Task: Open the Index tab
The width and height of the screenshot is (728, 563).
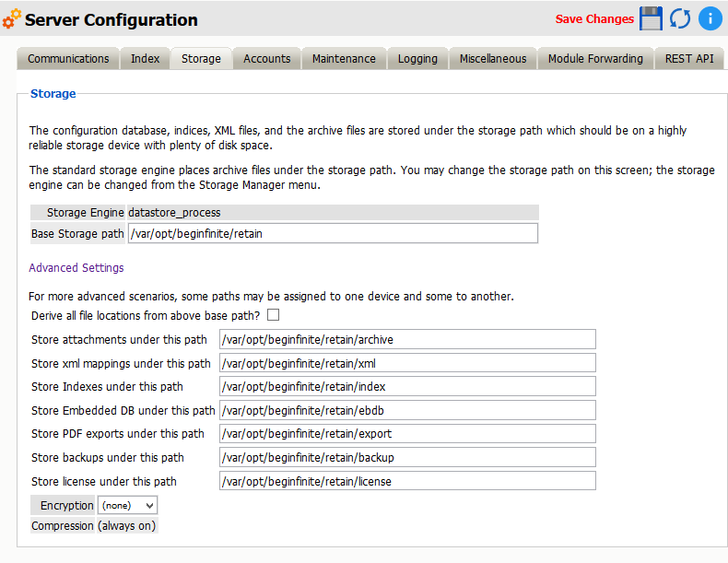Action: [145, 59]
